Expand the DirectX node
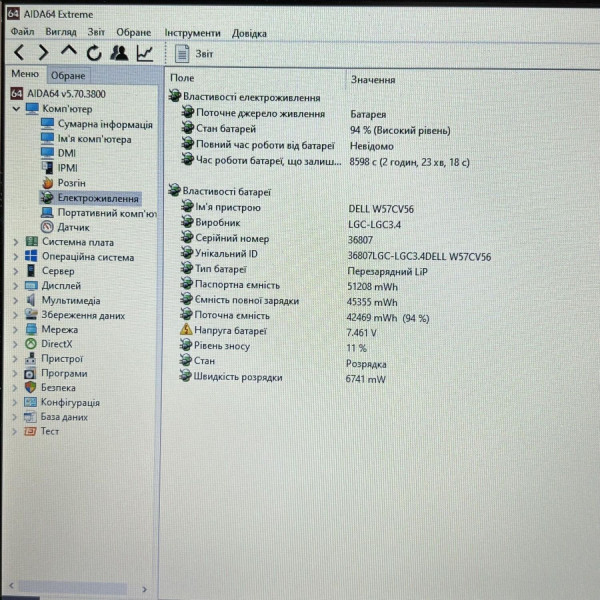This screenshot has height=600, width=600. click(x=16, y=344)
